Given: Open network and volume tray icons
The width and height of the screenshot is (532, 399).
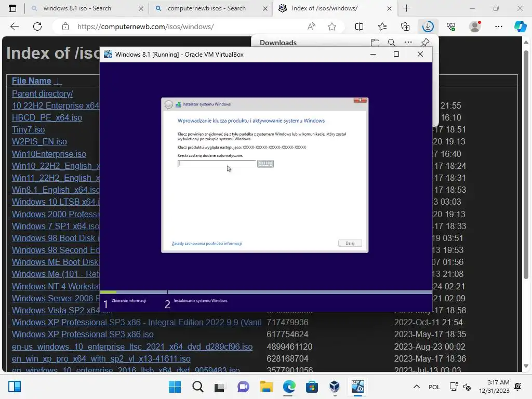Looking at the screenshot, I should [x=460, y=387].
